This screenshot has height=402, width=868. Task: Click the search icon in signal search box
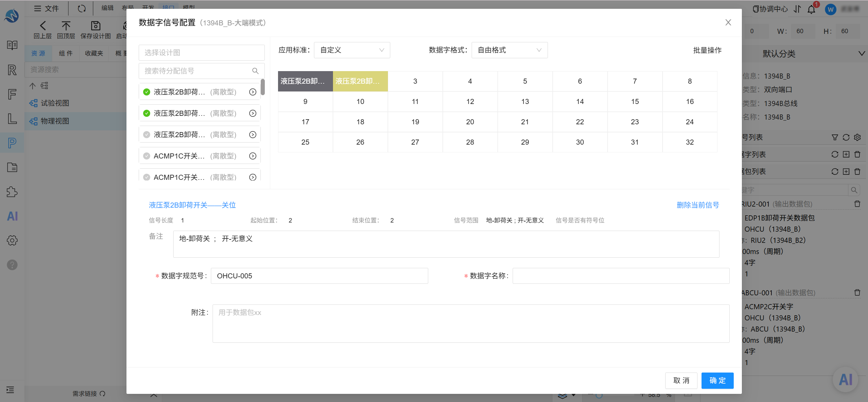click(x=255, y=71)
